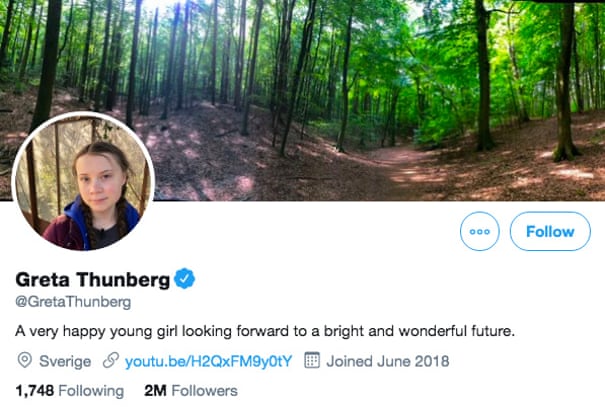The width and height of the screenshot is (605, 407).
Task: Click the bold 2M count
Action: click(155, 390)
